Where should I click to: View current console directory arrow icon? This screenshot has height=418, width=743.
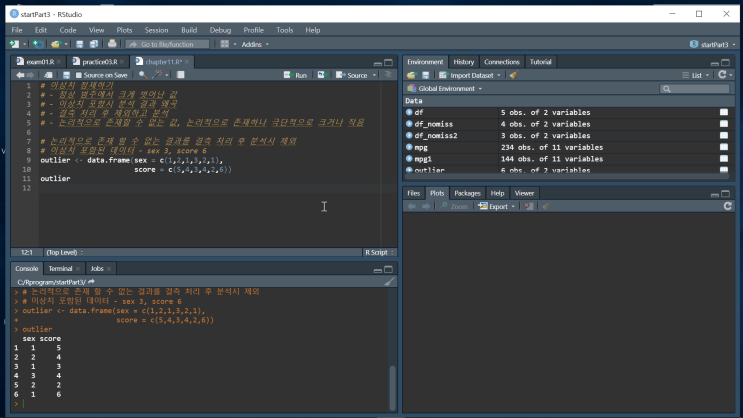pyautogui.click(x=91, y=282)
